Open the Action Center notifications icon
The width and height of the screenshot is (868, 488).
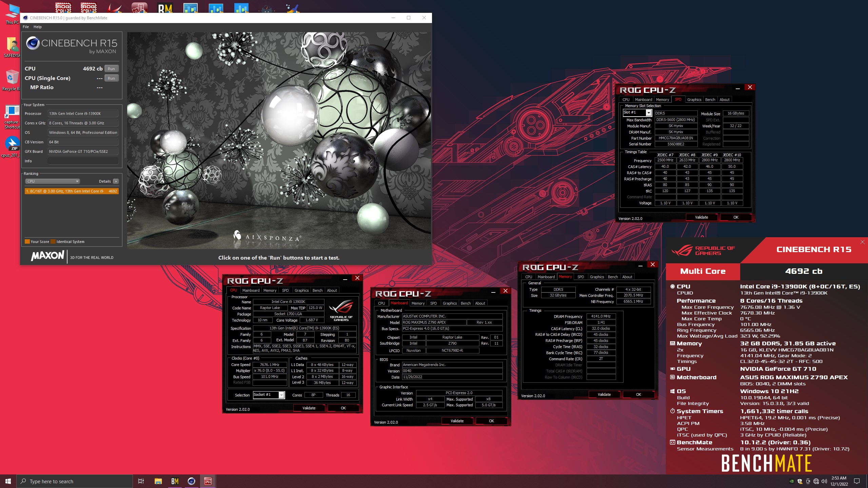pos(857,481)
